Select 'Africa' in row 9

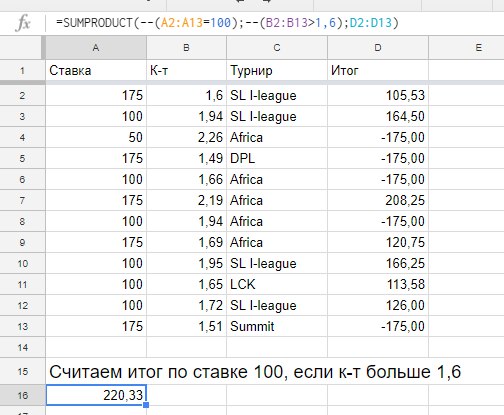click(x=277, y=243)
